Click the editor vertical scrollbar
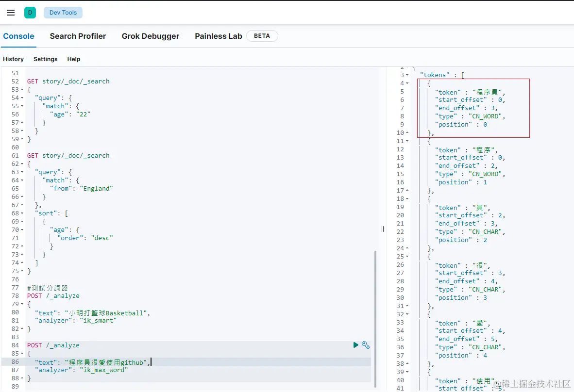Viewport: 574px width, 392px height. 375,318
